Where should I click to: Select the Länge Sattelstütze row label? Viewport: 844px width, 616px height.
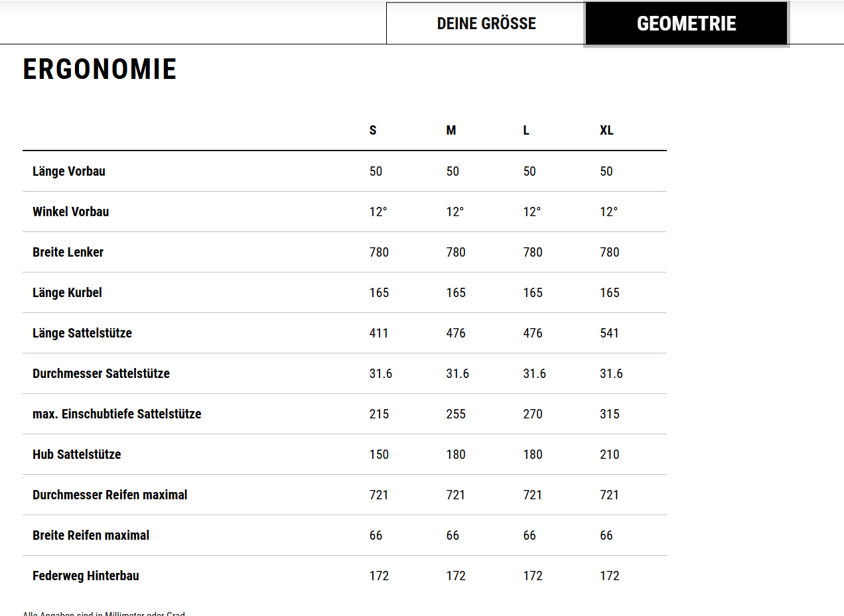(82, 333)
